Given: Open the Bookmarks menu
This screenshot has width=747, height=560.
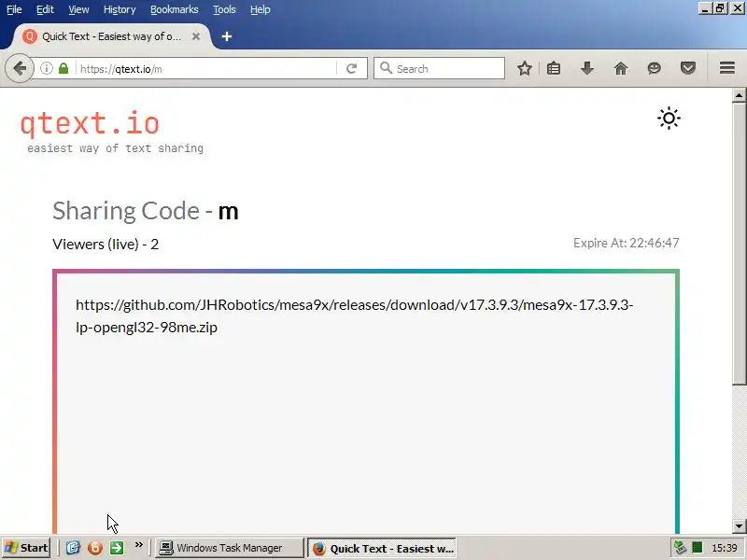Looking at the screenshot, I should point(175,9).
